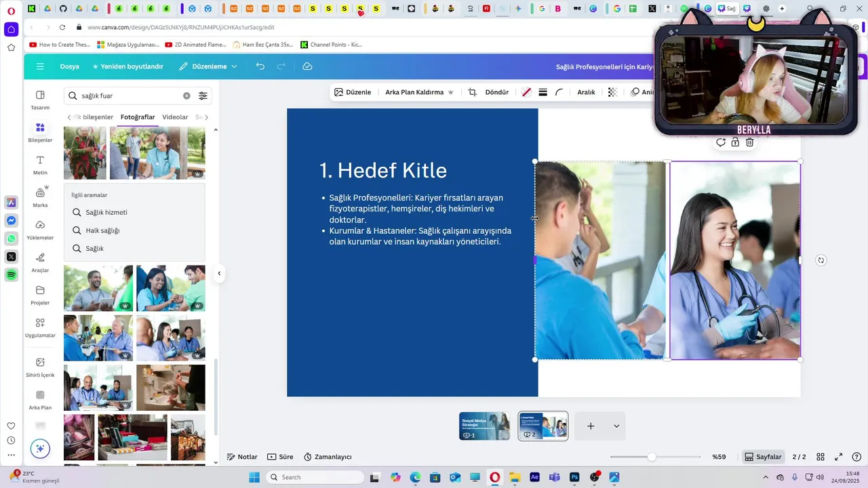Click the cloud save status icon

click(x=307, y=66)
